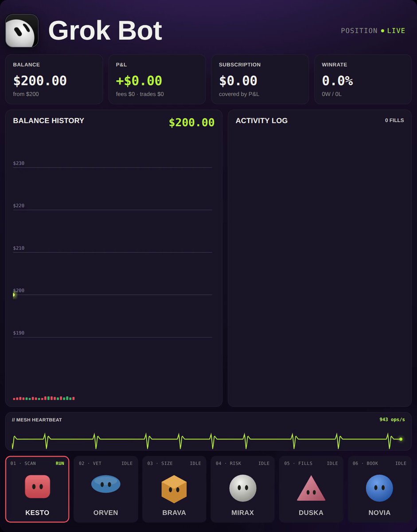Click the 'from $200' note
Screen dimensions: 417x532
click(26, 94)
